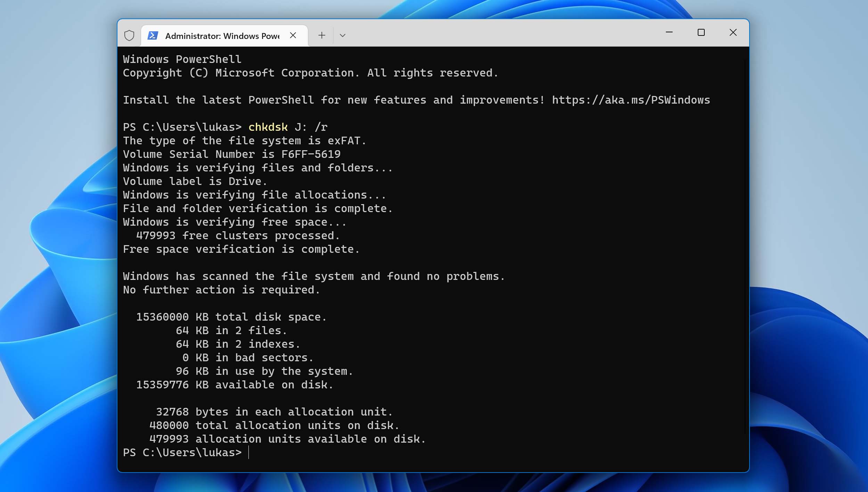Maximize the terminal window
868x492 pixels.
(x=701, y=32)
